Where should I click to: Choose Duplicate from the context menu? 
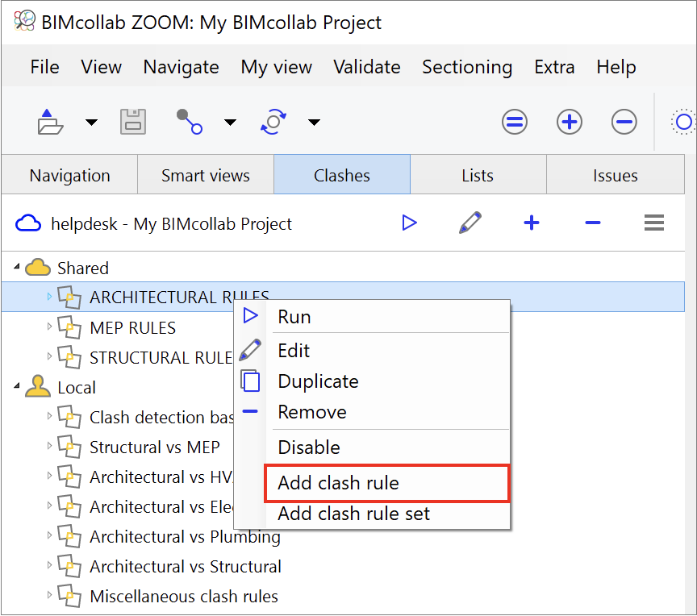click(372, 381)
